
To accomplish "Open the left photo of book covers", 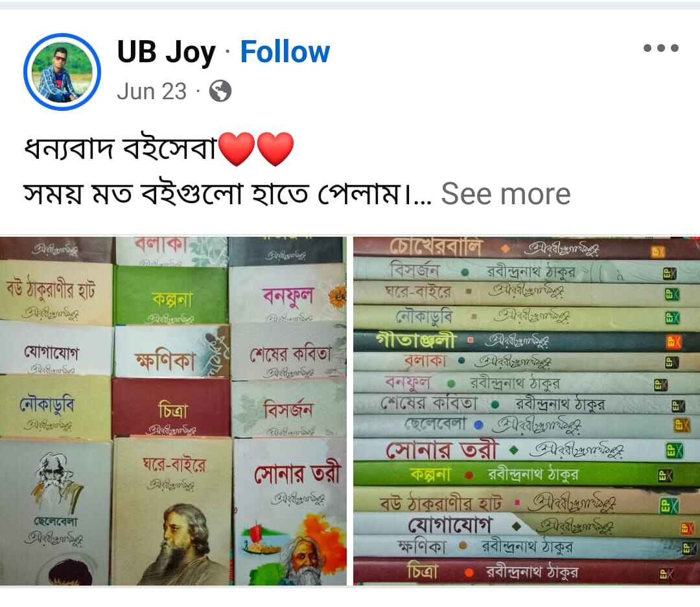I will 173,411.
